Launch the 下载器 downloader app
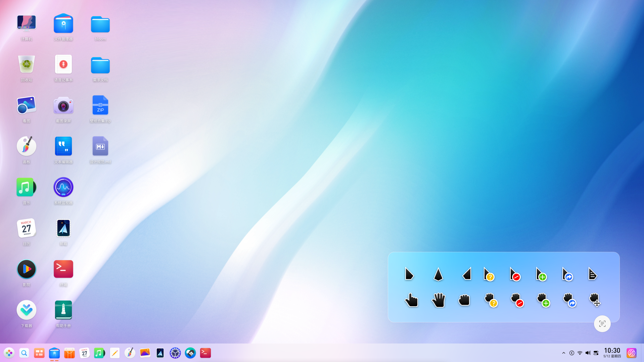The height and width of the screenshot is (362, 644). (27, 310)
